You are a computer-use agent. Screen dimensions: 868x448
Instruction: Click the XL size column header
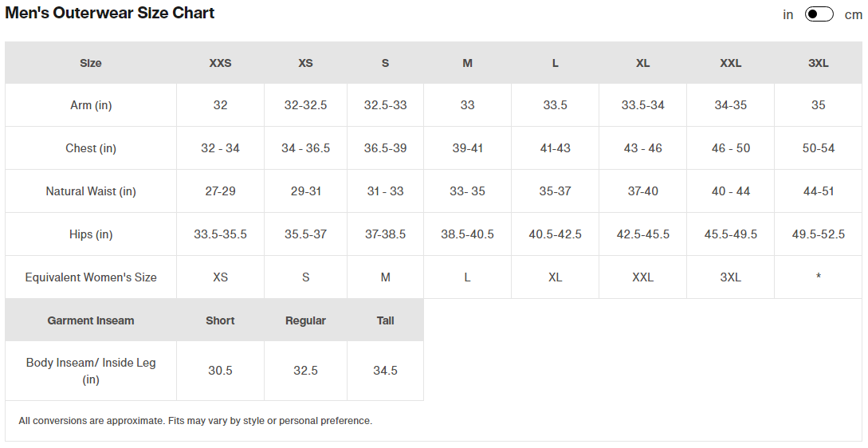[x=642, y=63]
